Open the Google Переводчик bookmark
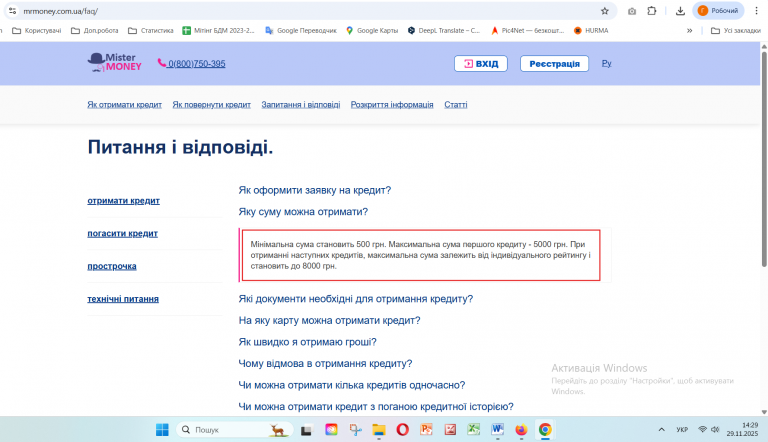The height and width of the screenshot is (442, 768). tap(301, 30)
